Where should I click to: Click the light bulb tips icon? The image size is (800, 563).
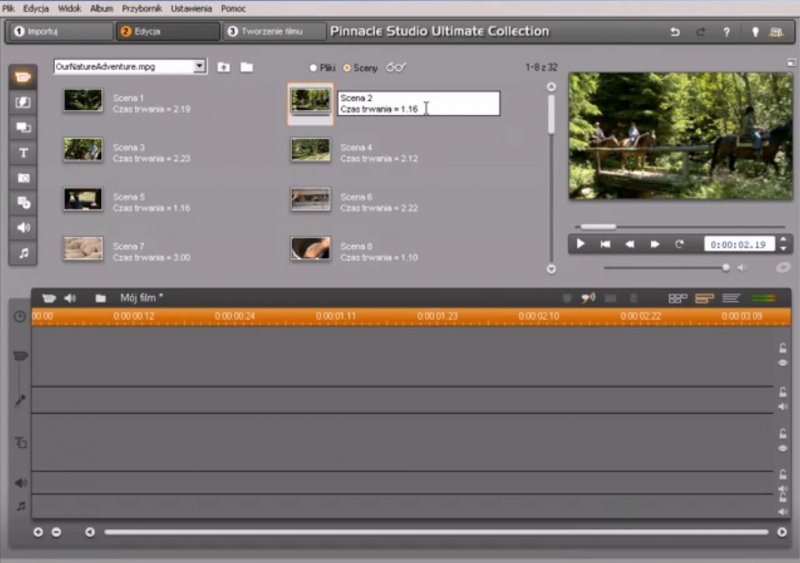coord(755,32)
